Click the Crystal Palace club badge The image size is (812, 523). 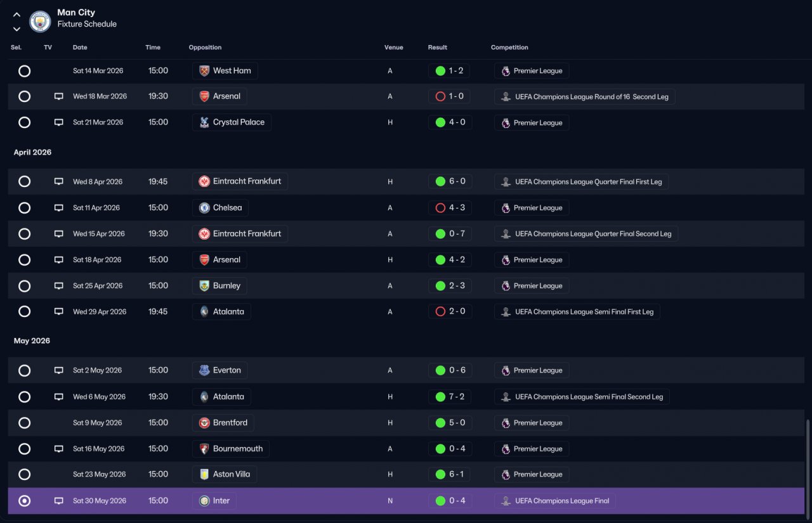[204, 122]
